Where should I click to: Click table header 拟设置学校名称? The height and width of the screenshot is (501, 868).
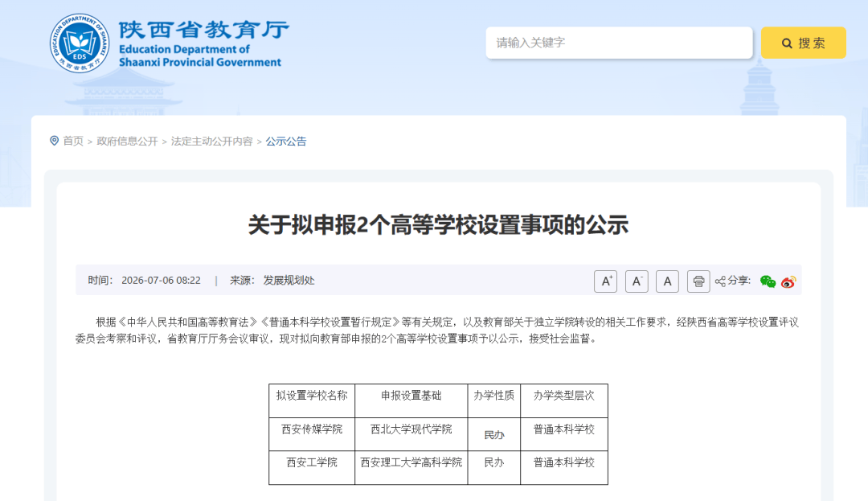pos(312,396)
